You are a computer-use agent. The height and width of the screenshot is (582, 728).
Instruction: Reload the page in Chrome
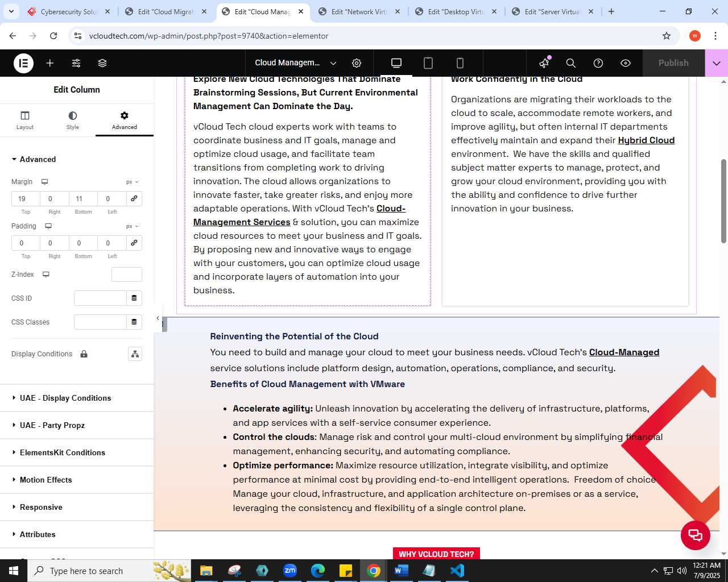[53, 36]
